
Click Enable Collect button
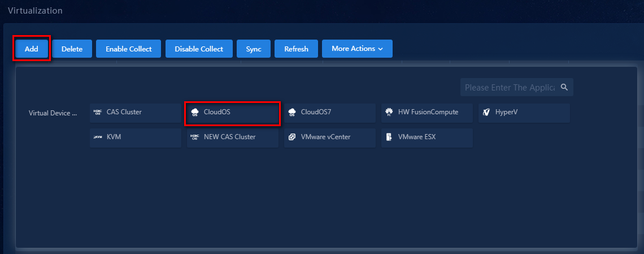click(129, 49)
